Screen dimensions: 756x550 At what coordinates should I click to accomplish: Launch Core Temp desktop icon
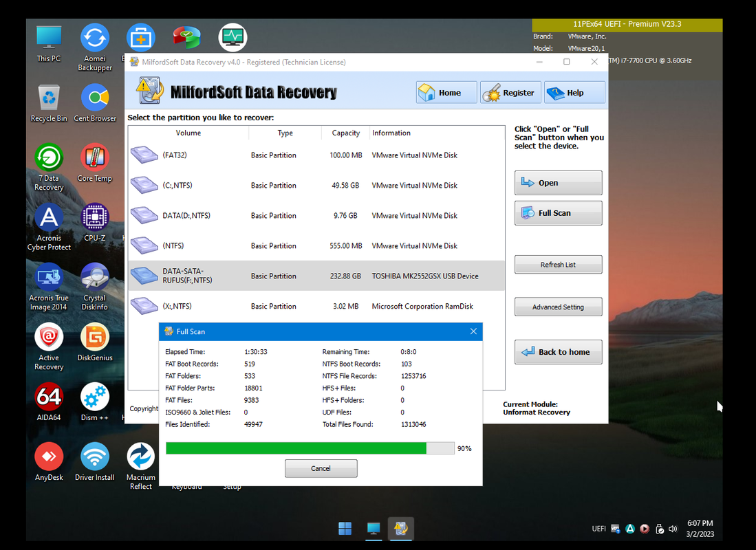tap(94, 163)
